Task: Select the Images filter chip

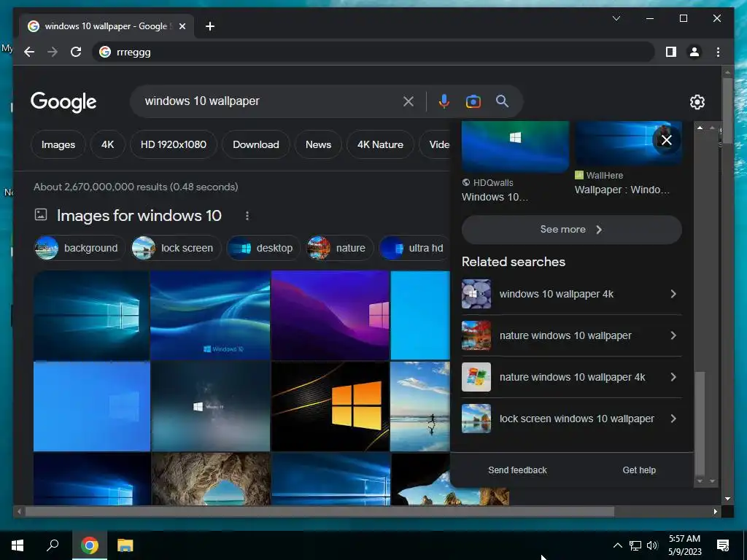Action: [58, 144]
